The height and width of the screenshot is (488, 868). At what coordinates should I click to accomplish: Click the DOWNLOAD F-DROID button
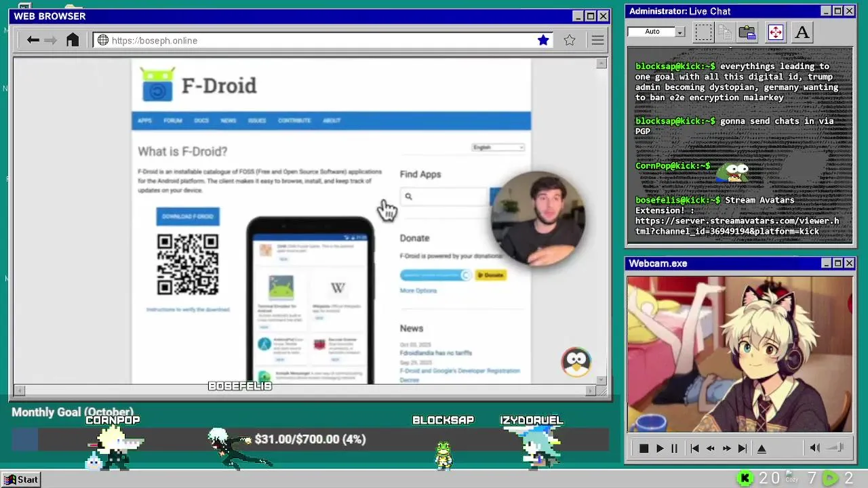(188, 216)
